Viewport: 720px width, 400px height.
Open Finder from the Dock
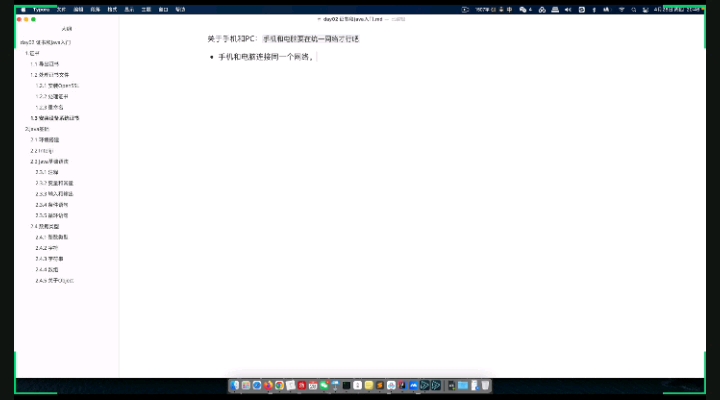pos(235,385)
